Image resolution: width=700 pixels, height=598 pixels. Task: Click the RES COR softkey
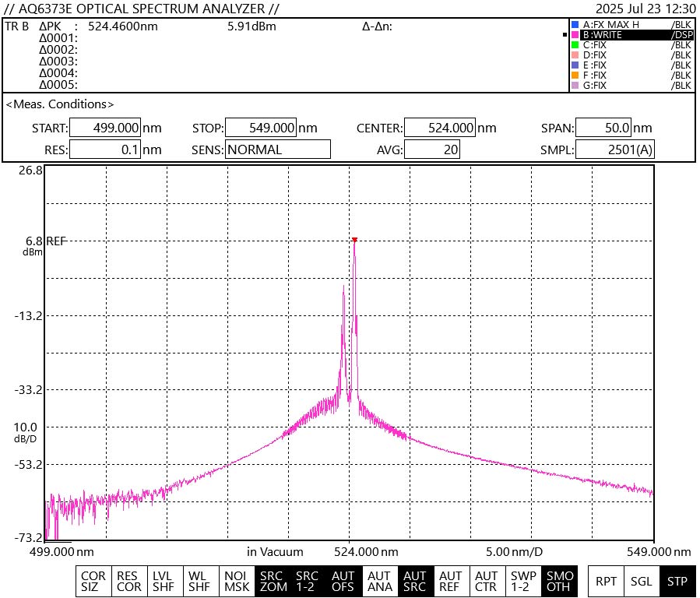[129, 582]
